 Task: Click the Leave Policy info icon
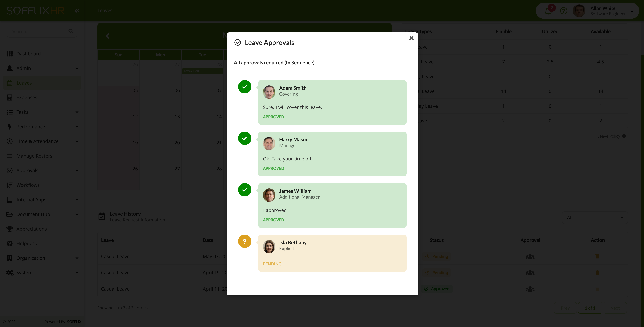click(624, 136)
